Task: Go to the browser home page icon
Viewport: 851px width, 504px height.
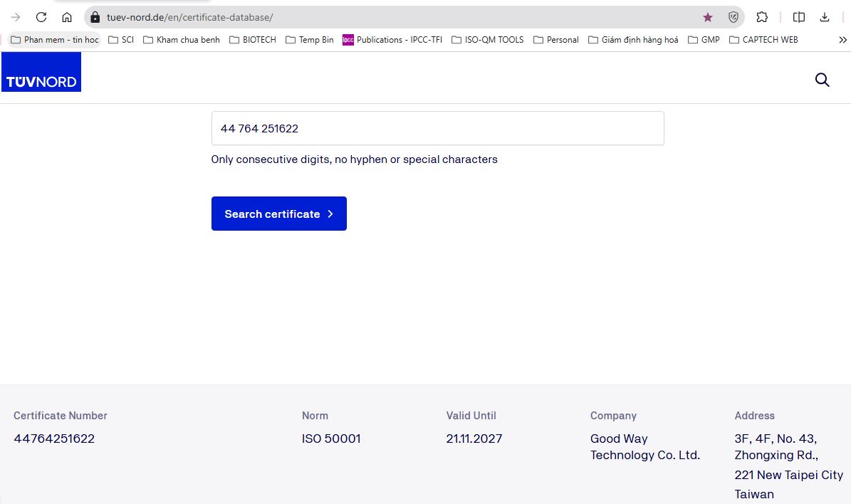Action: point(66,17)
